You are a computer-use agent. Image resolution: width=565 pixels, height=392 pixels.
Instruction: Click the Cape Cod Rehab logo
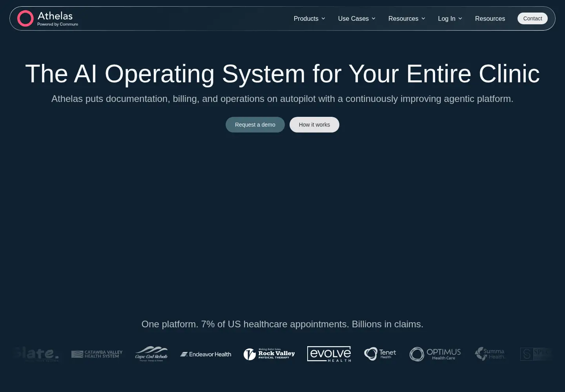pyautogui.click(x=151, y=354)
